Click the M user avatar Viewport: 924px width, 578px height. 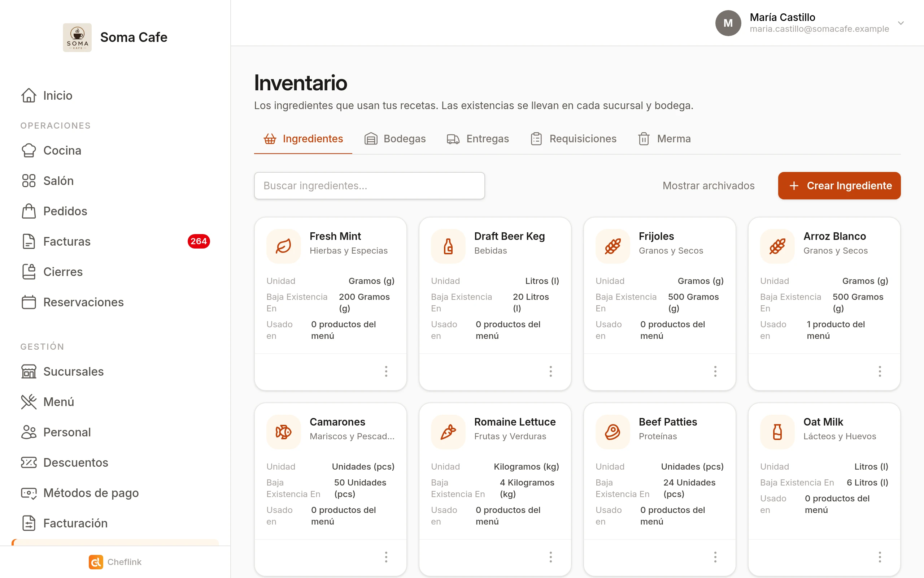pyautogui.click(x=728, y=23)
